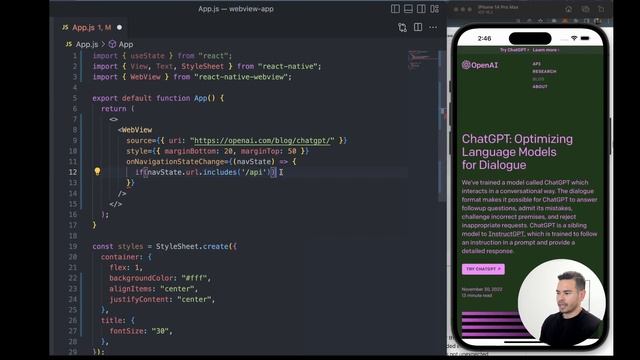The height and width of the screenshot is (360, 640).
Task: Click the backgroundColor "#fff" value
Action: 194,278
